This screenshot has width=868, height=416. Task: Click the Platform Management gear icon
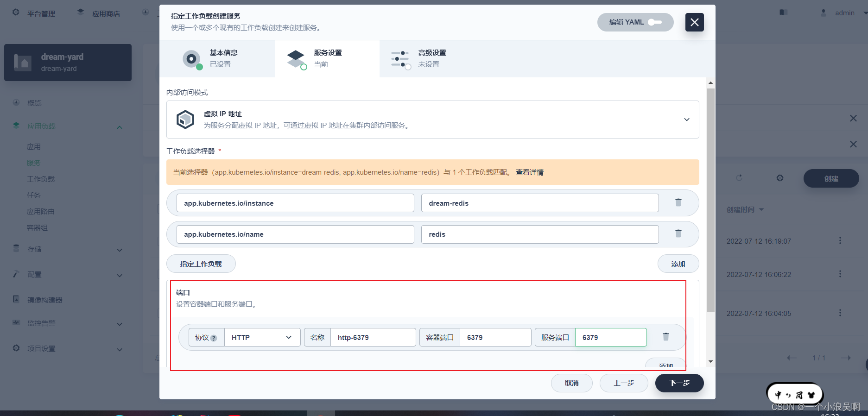pyautogui.click(x=16, y=12)
